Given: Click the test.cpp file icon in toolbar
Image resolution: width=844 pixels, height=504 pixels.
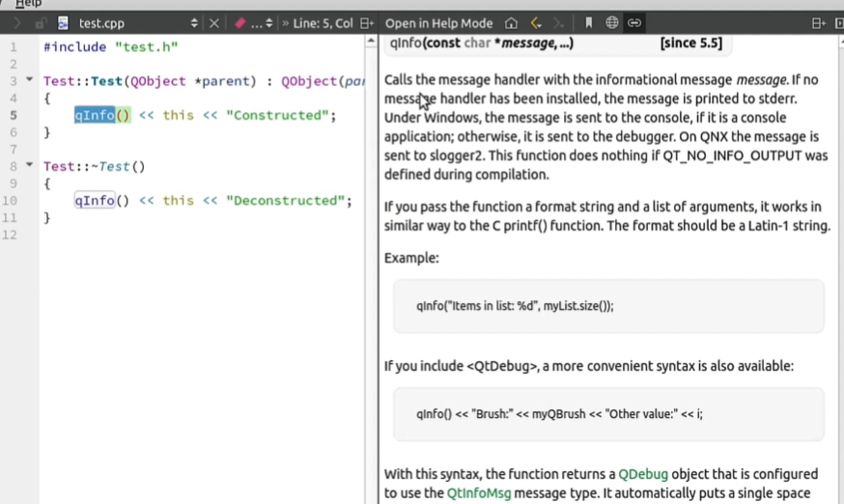Looking at the screenshot, I should pos(63,23).
